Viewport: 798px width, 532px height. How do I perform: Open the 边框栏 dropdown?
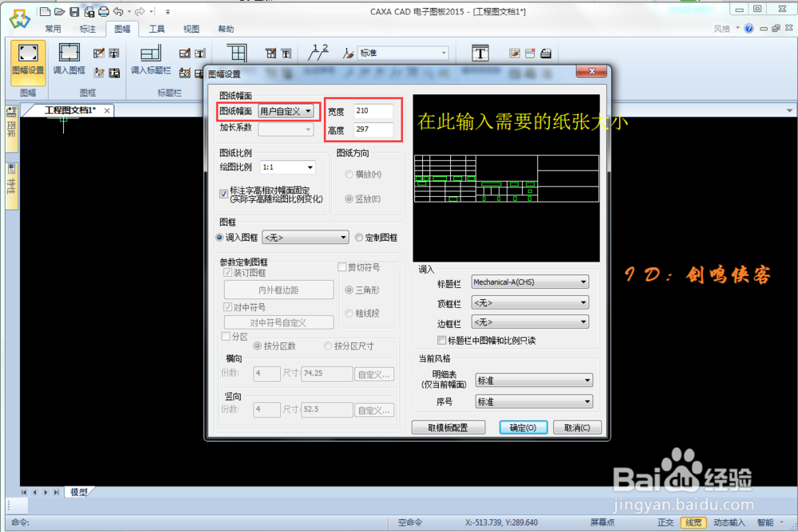coord(530,322)
